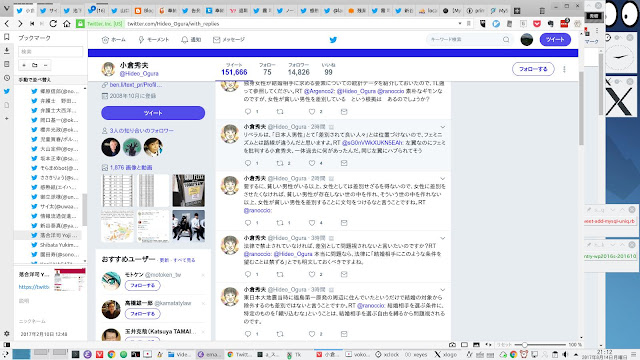Open Downloads panel icon in sidebar

(7, 51)
